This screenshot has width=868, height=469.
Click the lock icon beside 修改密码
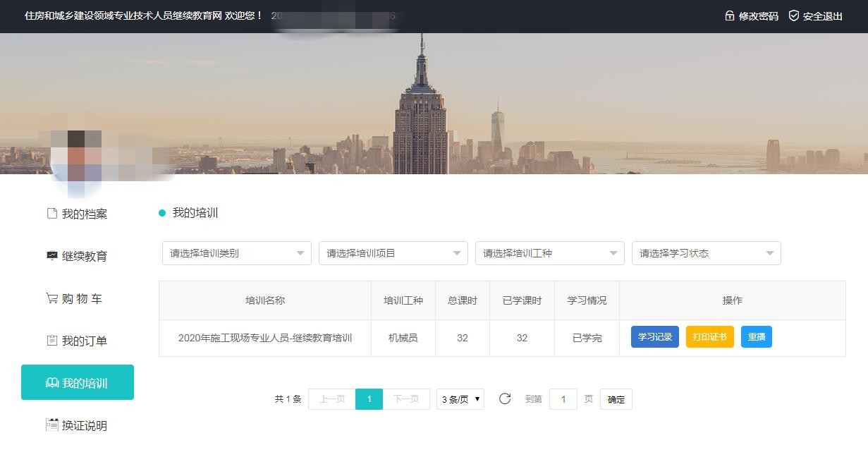(730, 16)
